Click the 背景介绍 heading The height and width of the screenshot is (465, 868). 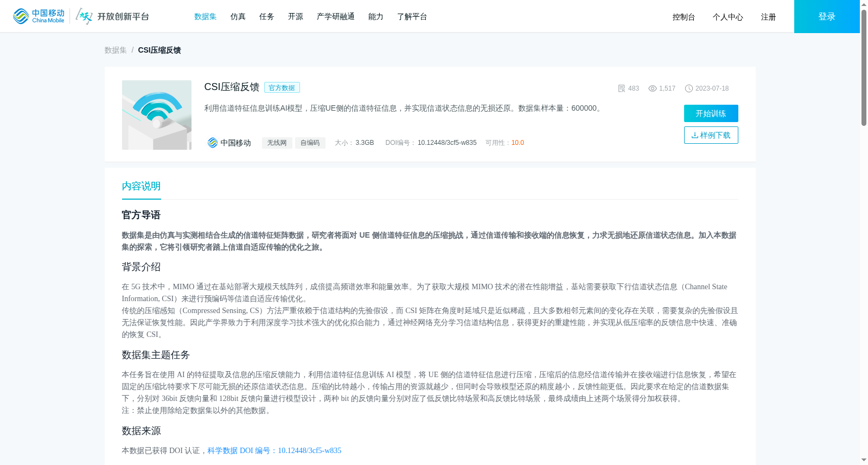(x=142, y=267)
